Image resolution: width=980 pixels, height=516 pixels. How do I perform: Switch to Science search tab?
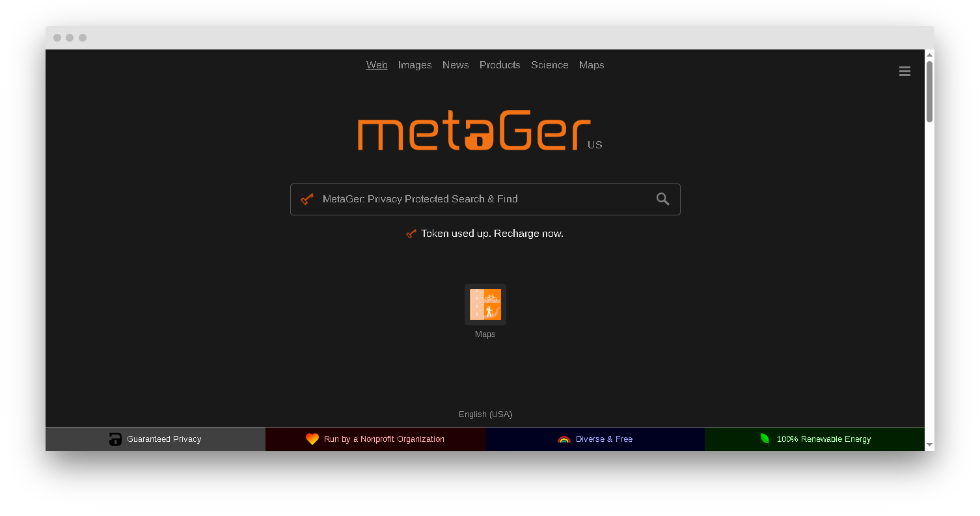pyautogui.click(x=550, y=65)
